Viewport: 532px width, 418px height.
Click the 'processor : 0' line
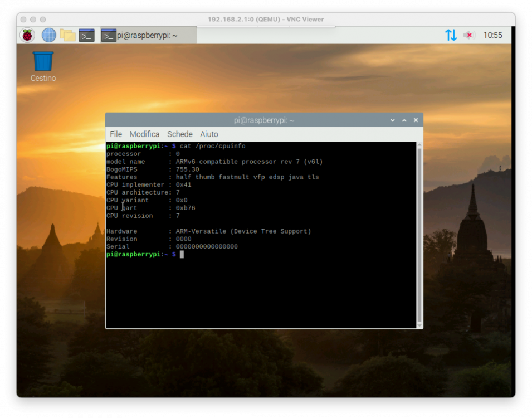[x=143, y=154]
